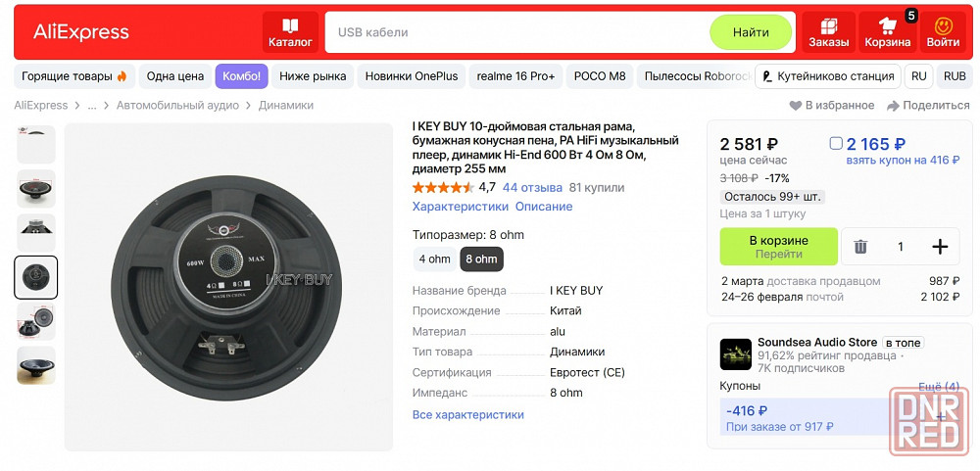
Task: Expand coupons with Ещё (4)
Action: pos(938,386)
